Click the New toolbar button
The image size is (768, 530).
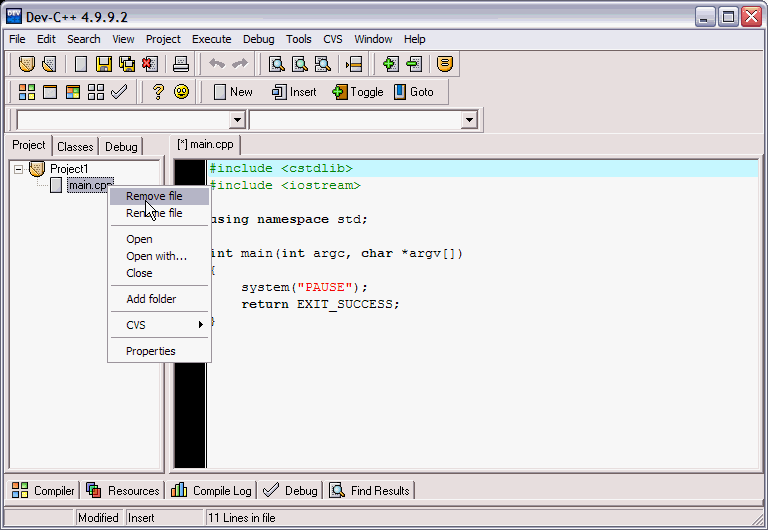[234, 92]
